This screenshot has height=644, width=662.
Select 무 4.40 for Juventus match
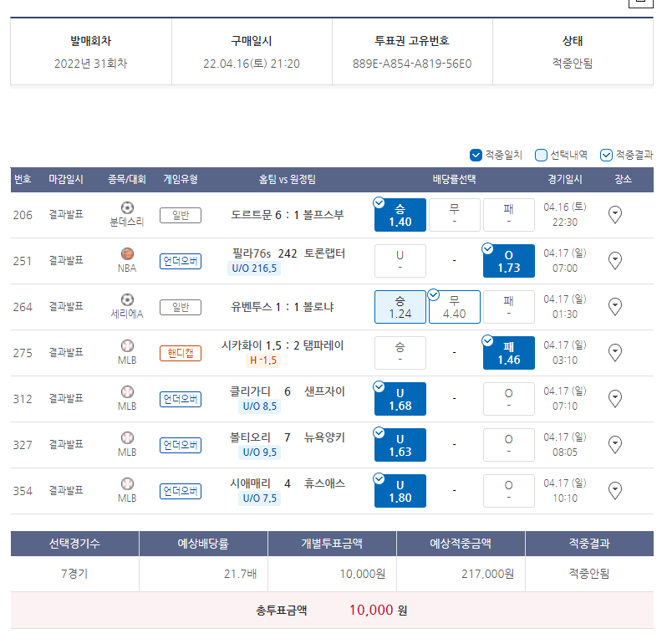454,307
